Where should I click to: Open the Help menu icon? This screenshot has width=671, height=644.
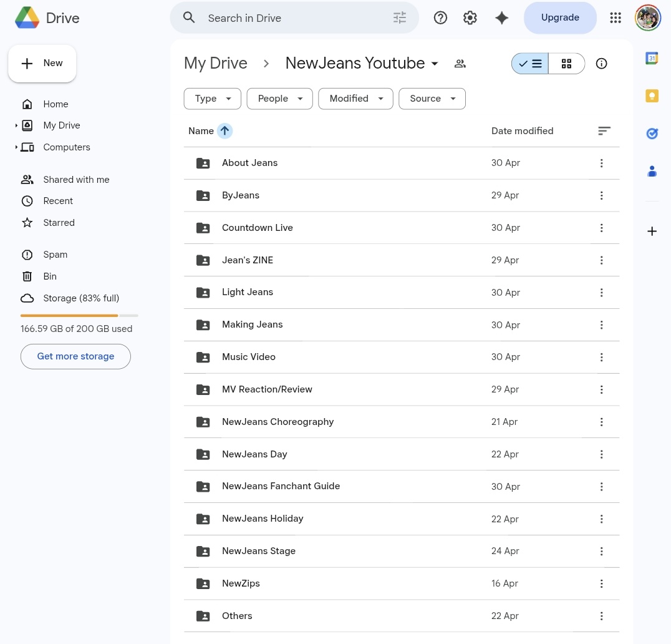coord(440,18)
